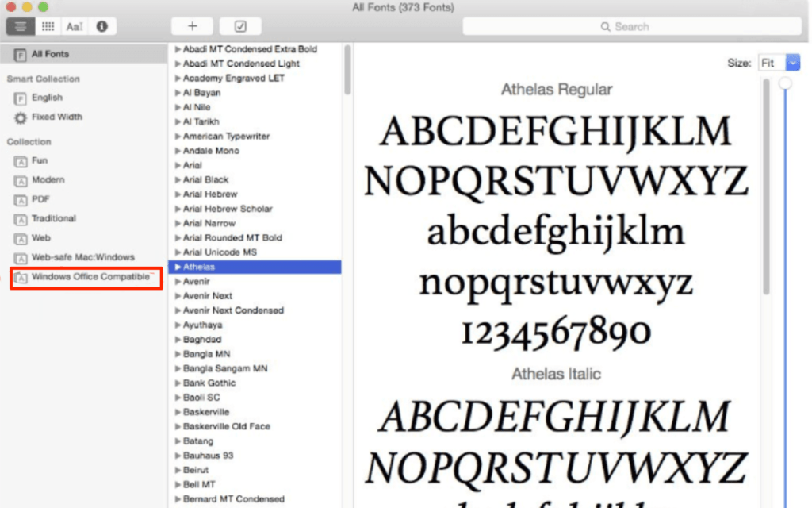Open the Fixed Width smart collection gear
812x508 pixels.
(20, 117)
